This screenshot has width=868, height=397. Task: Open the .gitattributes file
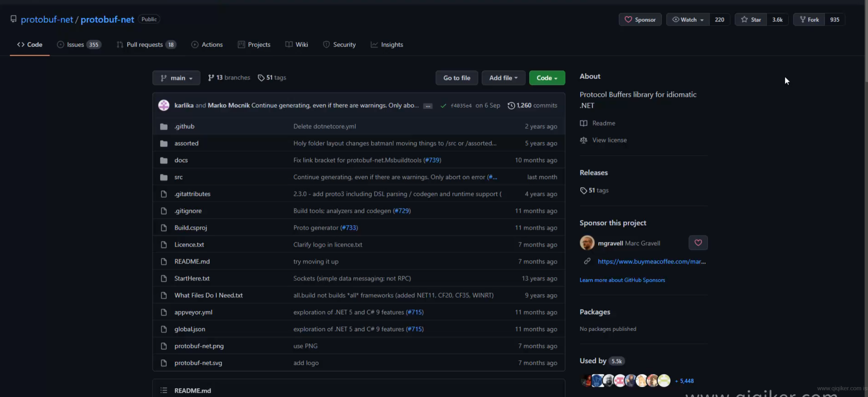tap(192, 194)
